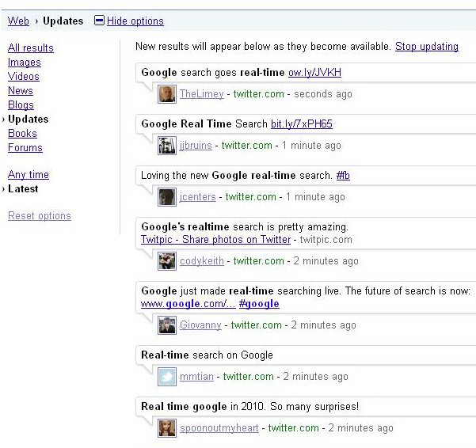Viewport: 476px width, 448px height.
Task: Open mmtian's default Twitter bird avatar
Action: [167, 377]
